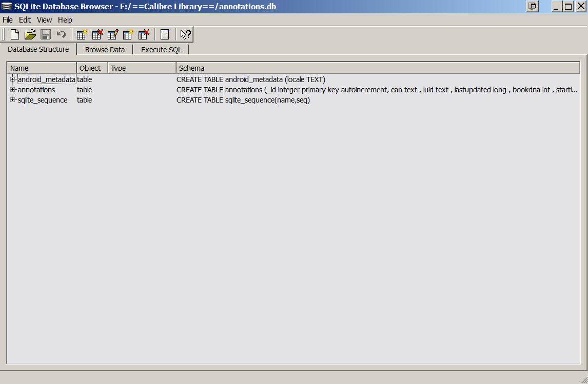Viewport: 588px width, 384px height.
Task: Open the File menu
Action: pos(8,20)
